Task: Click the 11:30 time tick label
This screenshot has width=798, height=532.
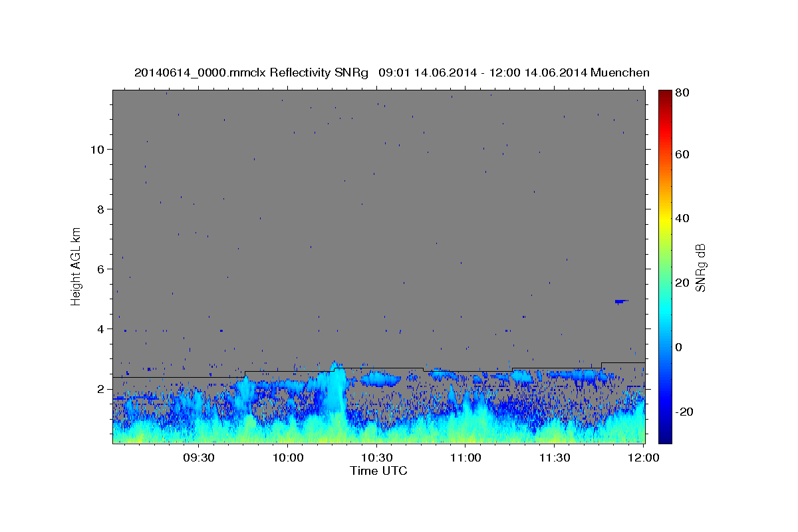Action: pyautogui.click(x=554, y=458)
